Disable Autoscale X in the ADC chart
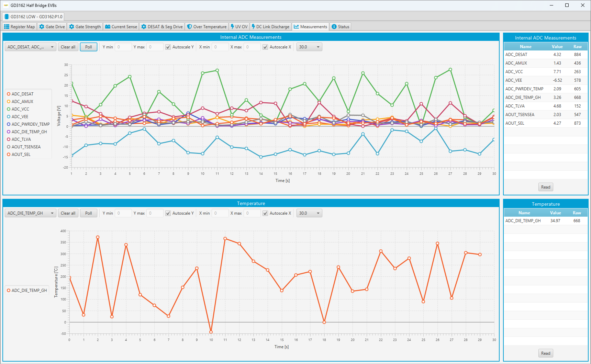591x364 pixels. (x=265, y=47)
